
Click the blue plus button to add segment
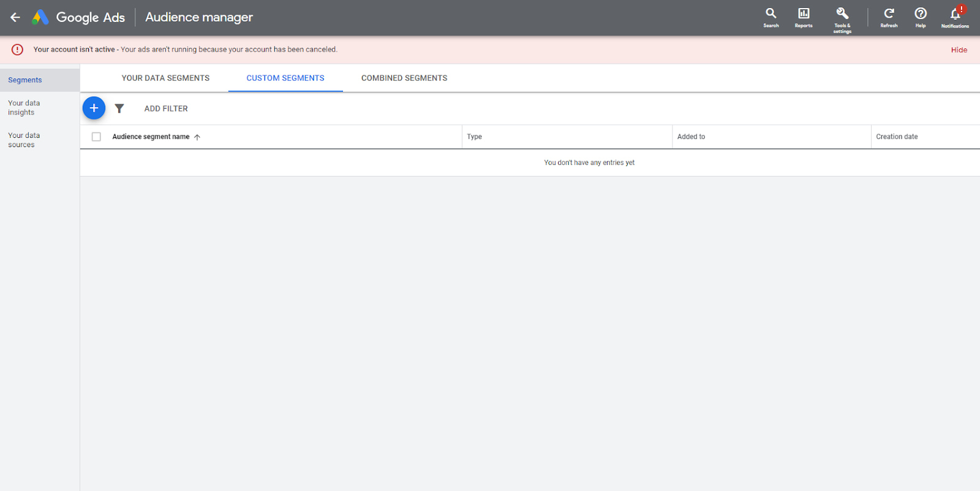94,108
